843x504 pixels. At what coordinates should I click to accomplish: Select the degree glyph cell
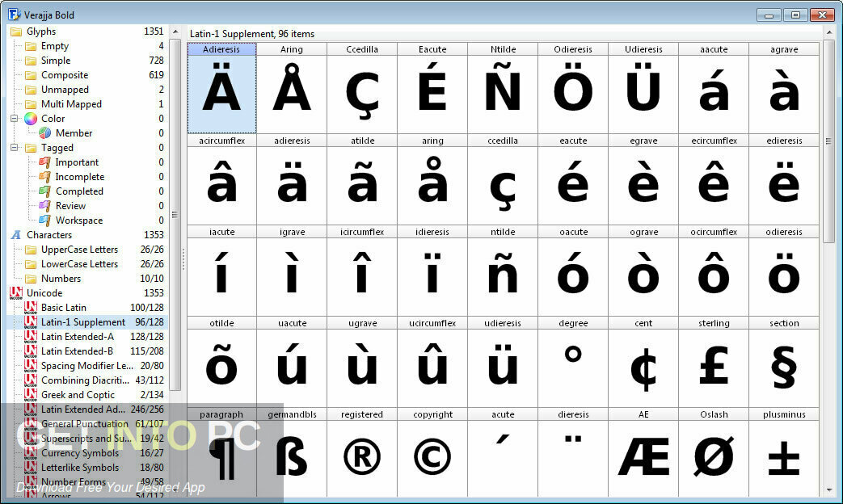point(573,362)
